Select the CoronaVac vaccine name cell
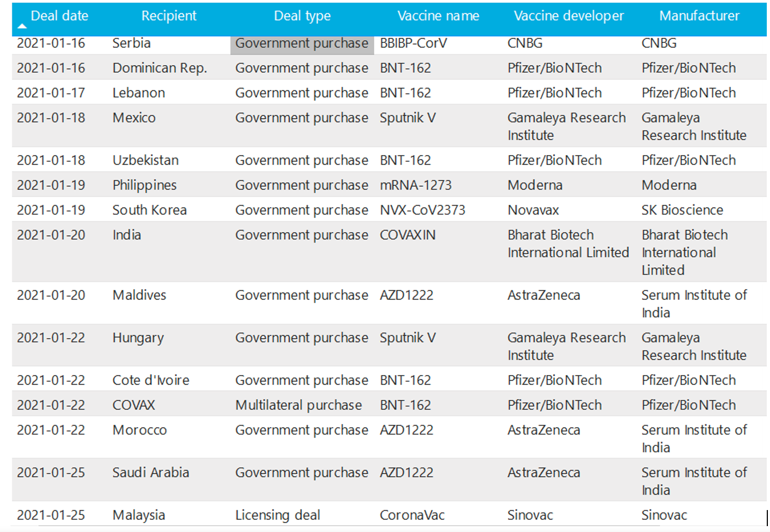770x532 pixels. pos(412,515)
